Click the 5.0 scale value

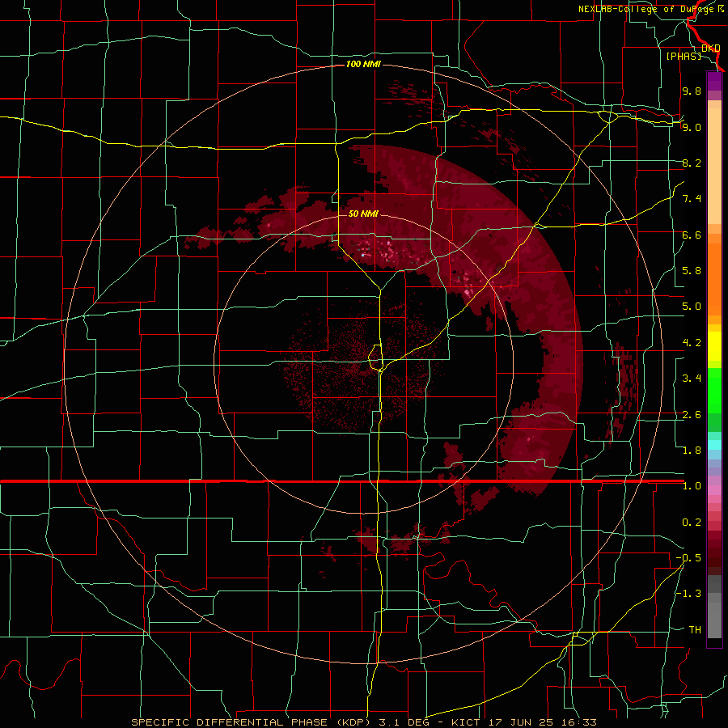coord(692,307)
